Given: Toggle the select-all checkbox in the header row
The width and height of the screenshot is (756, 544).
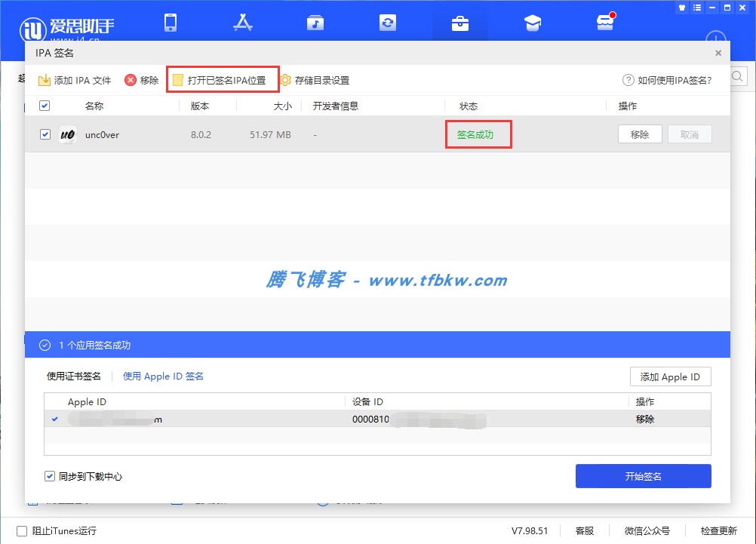Looking at the screenshot, I should coord(44,106).
